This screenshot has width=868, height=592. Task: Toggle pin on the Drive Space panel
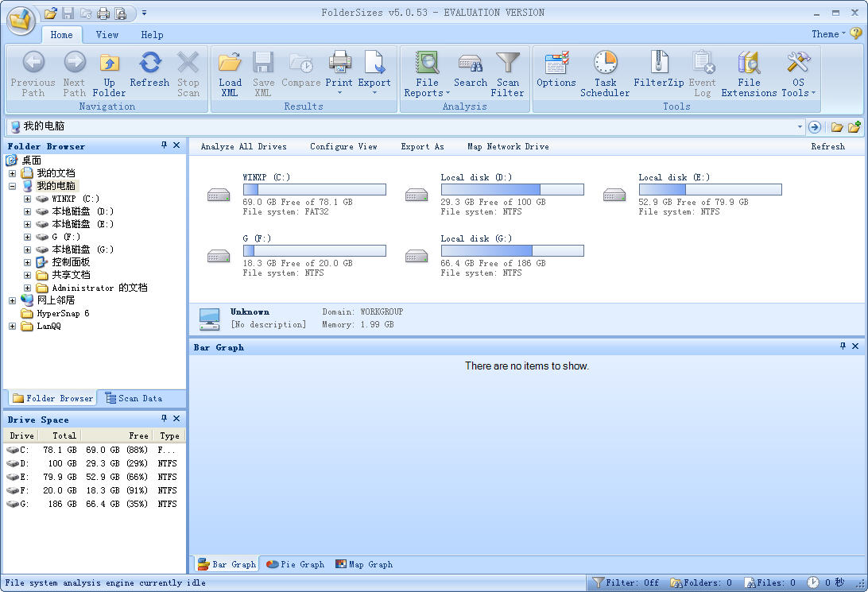pos(165,419)
